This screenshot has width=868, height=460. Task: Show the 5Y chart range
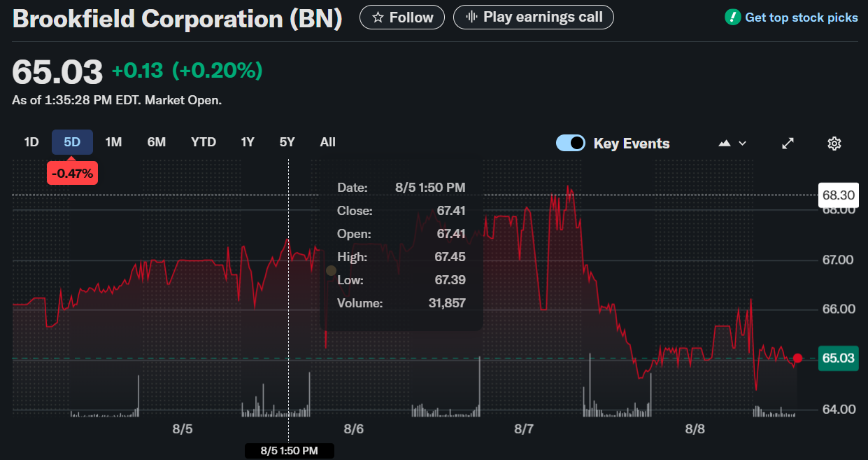tap(287, 142)
